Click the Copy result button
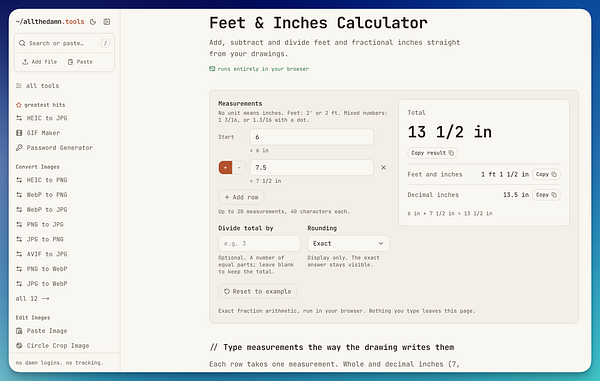This screenshot has height=381, width=600. pyautogui.click(x=432, y=153)
